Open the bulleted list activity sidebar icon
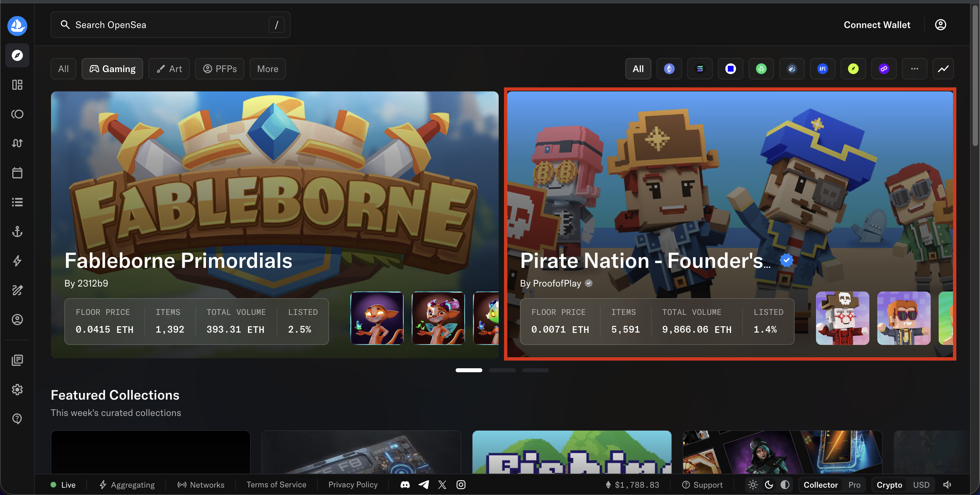980x495 pixels. [x=17, y=202]
